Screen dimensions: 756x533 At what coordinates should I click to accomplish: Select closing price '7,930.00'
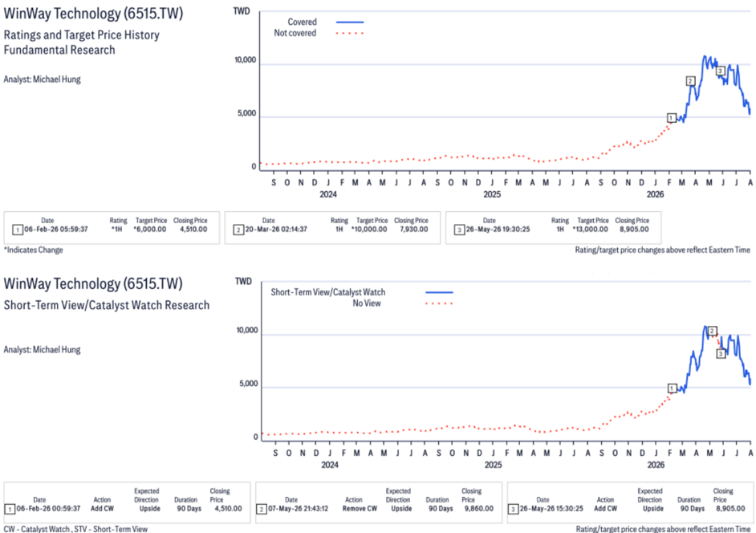[x=413, y=230]
